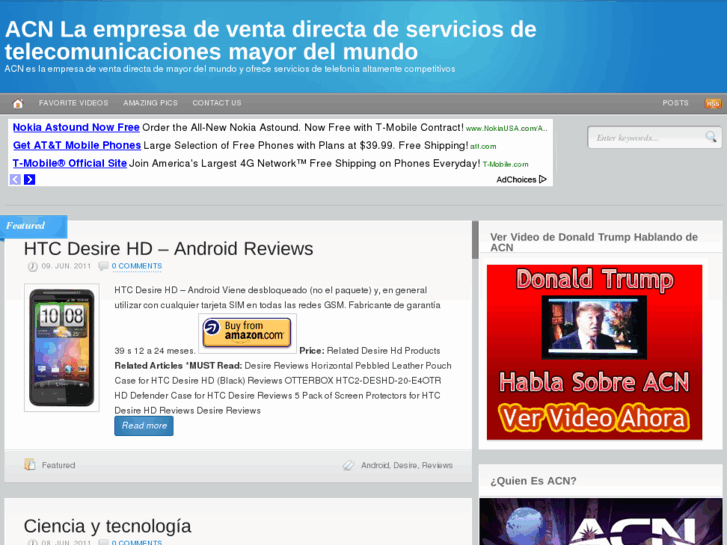Open 0 Comments link on Ciencia post
Screen dimensions: 727x545
coord(137,542)
